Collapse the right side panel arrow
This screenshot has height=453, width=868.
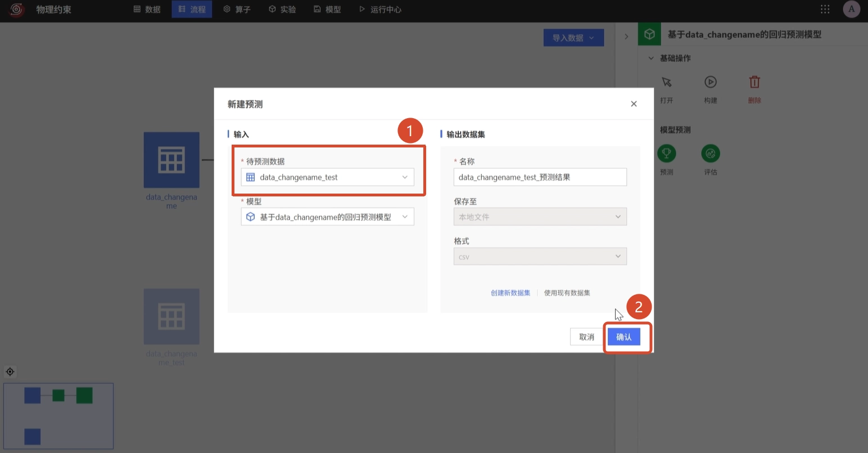626,37
